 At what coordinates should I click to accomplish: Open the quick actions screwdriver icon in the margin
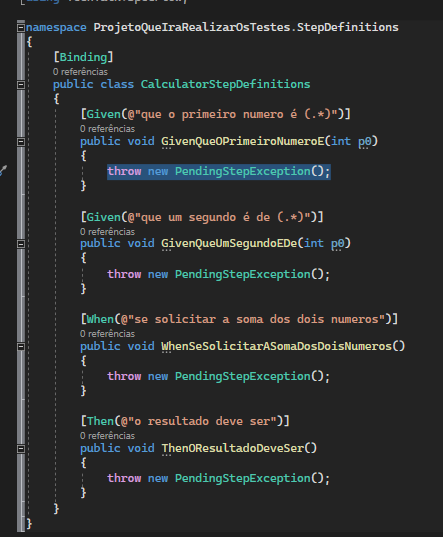coord(3,170)
